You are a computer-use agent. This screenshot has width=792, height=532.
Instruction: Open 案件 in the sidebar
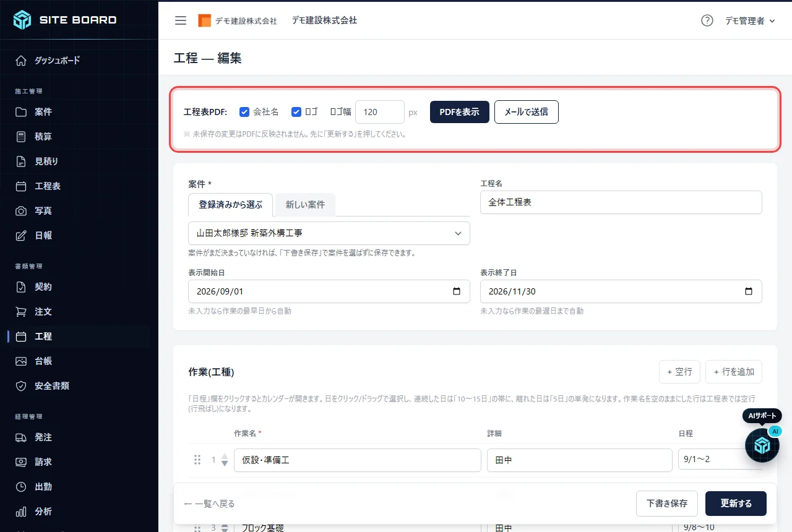tap(79, 112)
